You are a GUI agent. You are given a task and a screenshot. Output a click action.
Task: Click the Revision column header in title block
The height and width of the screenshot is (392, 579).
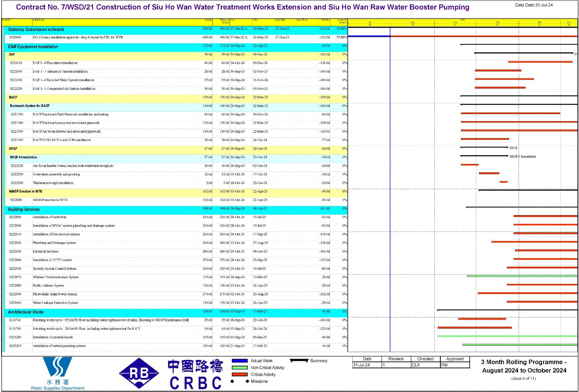click(x=396, y=359)
